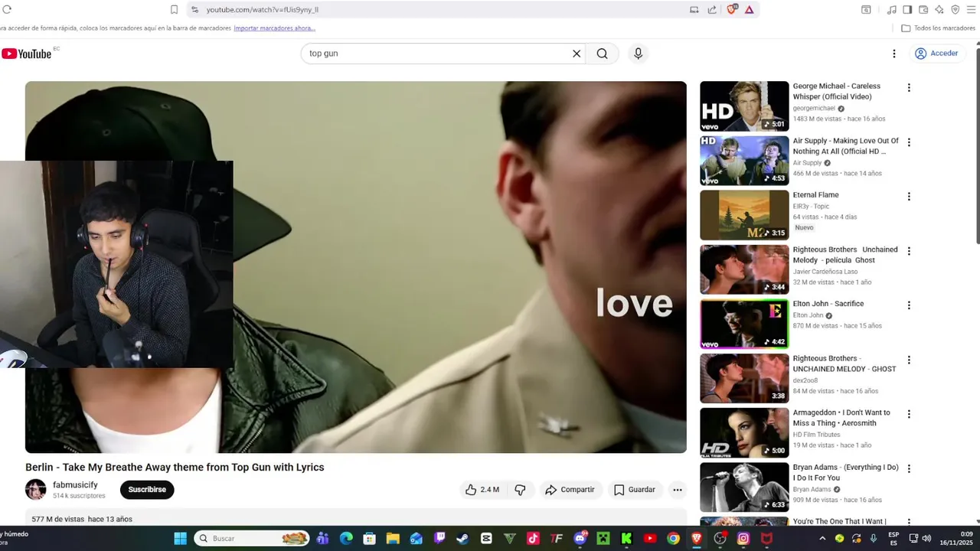Open YouTube settings three-dot menu in header
Image resolution: width=980 pixels, height=551 pixels.
point(893,54)
